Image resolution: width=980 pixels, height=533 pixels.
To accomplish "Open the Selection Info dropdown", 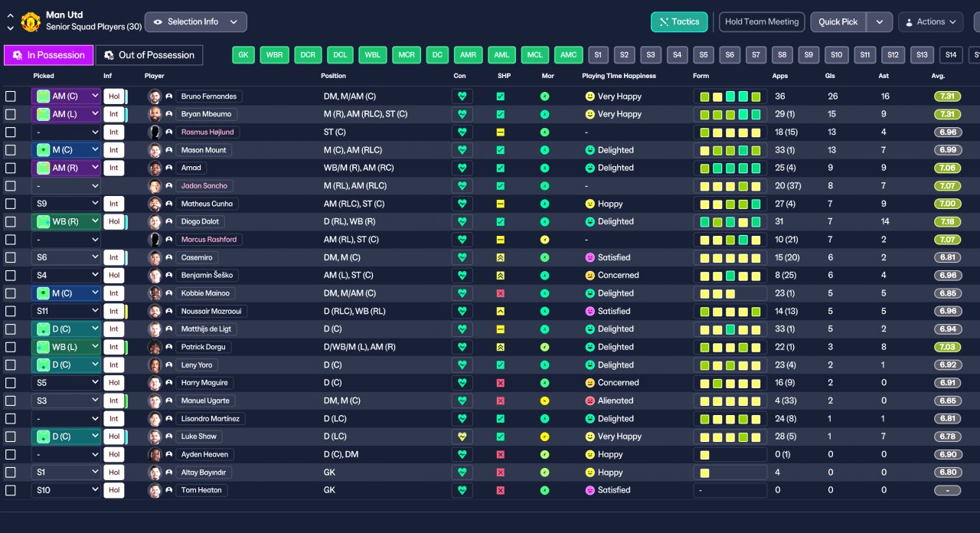I will coord(195,22).
